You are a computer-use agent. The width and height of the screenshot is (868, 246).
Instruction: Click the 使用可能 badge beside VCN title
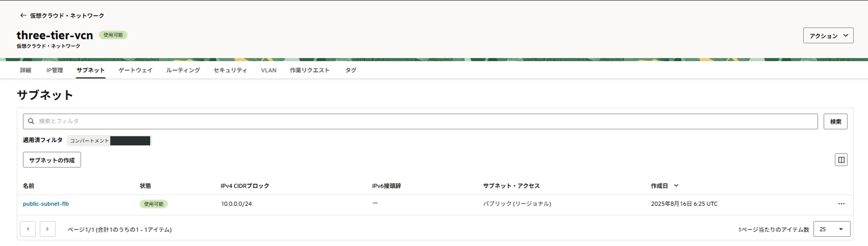coord(113,35)
